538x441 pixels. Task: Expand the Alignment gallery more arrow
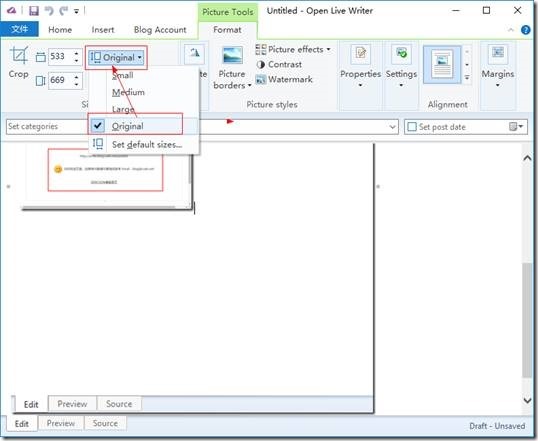[x=467, y=78]
